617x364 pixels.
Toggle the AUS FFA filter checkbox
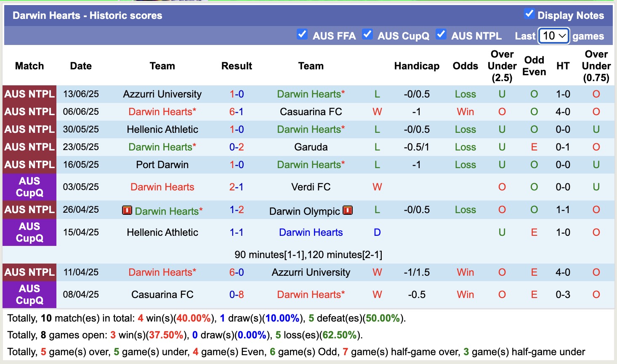coord(302,35)
